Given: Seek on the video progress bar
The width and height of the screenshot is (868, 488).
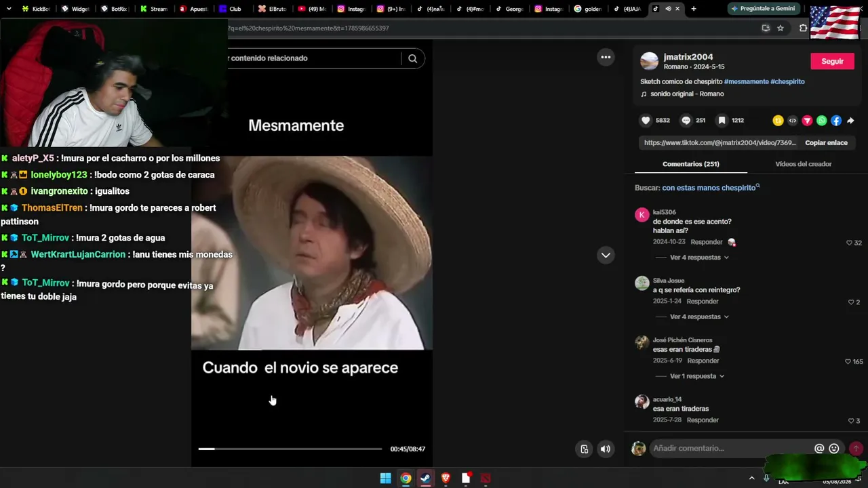Looking at the screenshot, I should (290, 449).
